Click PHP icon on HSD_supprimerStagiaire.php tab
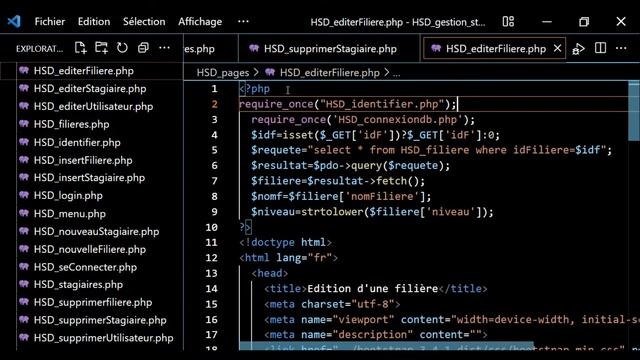The width and height of the screenshot is (640, 360). pos(254,49)
